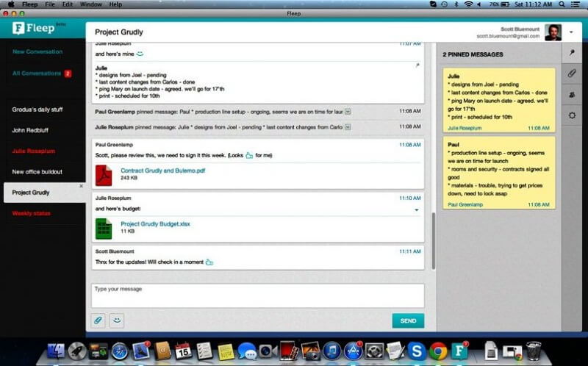Screen dimensions: 588x366
Task: Click the green spreadsheet file icon
Action: [x=104, y=229]
